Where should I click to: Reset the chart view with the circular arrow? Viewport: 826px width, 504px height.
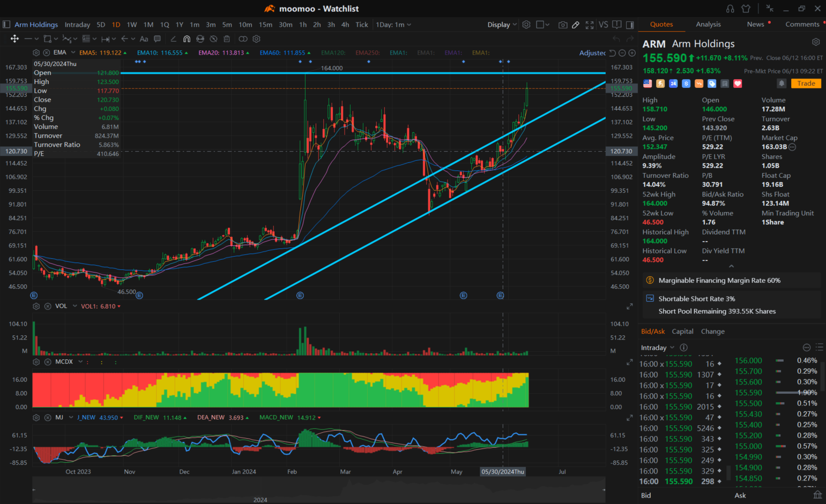click(612, 53)
